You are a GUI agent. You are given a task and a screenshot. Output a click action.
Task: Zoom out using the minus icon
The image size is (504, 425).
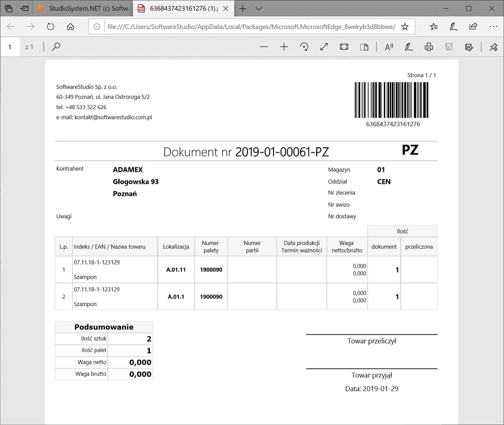(x=264, y=47)
